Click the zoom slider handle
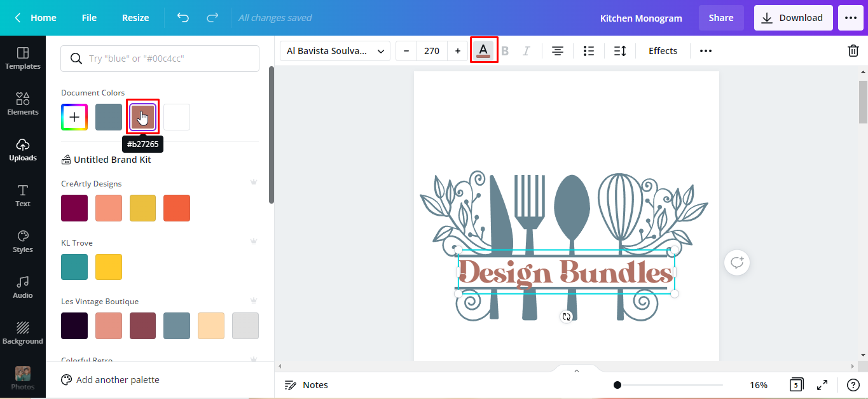This screenshot has width=868, height=399. click(x=617, y=385)
